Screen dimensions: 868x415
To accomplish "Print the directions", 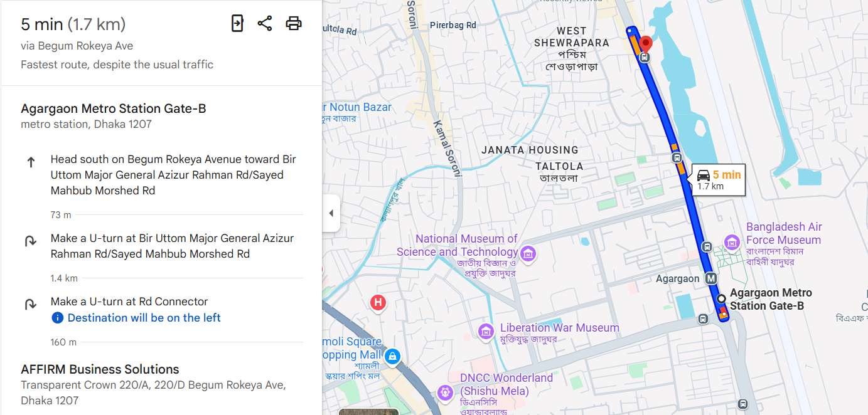I will (x=293, y=23).
